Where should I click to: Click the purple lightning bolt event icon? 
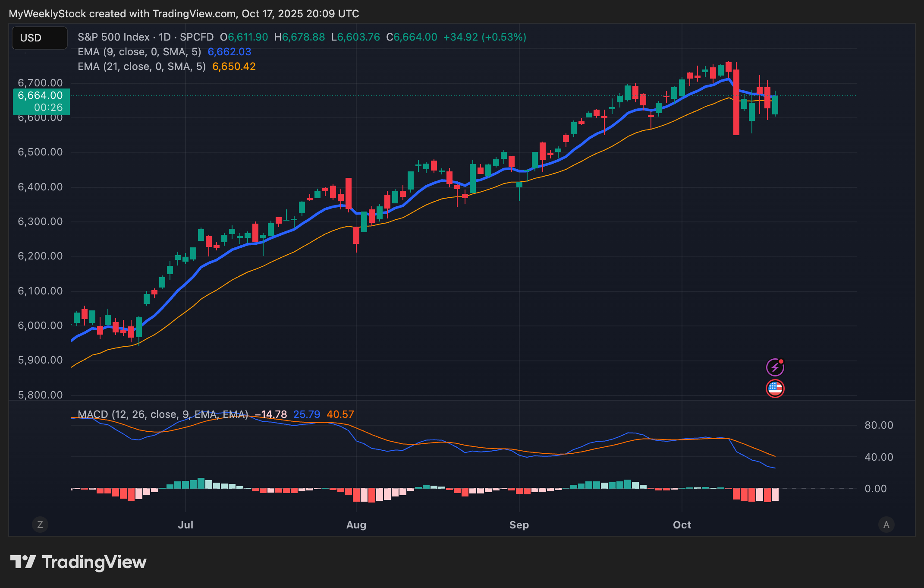775,367
